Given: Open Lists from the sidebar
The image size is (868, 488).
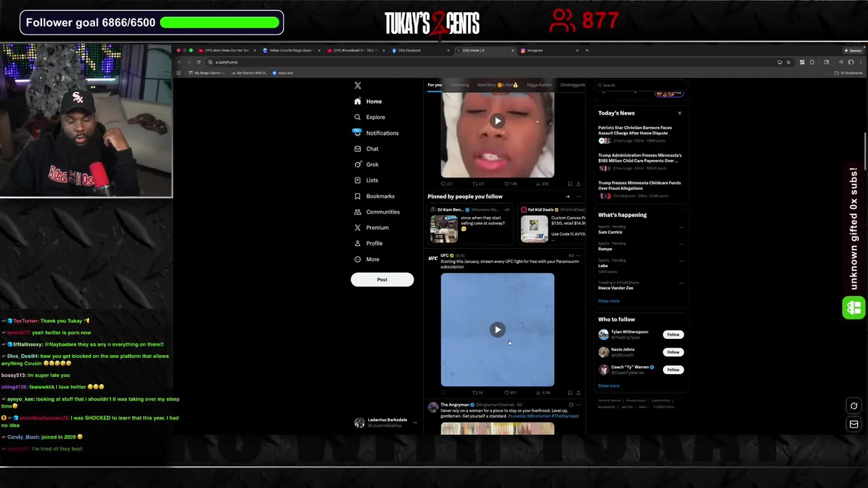Looking at the screenshot, I should [x=366, y=180].
